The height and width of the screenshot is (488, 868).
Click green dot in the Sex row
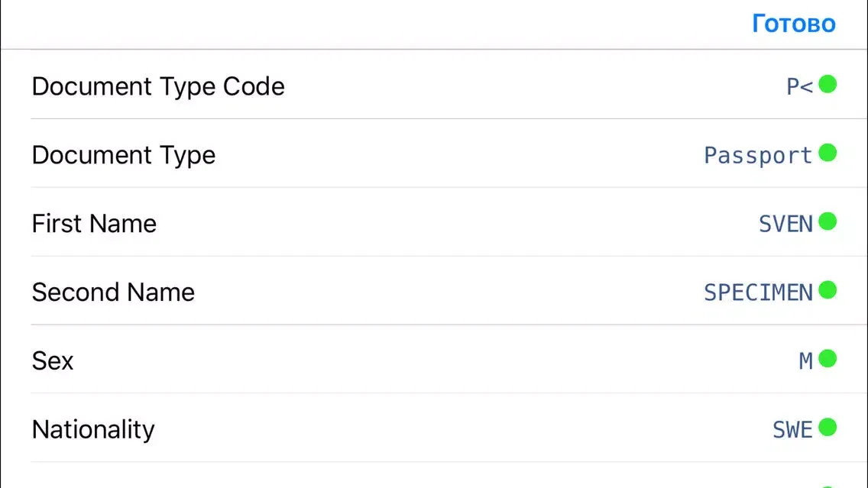828,359
